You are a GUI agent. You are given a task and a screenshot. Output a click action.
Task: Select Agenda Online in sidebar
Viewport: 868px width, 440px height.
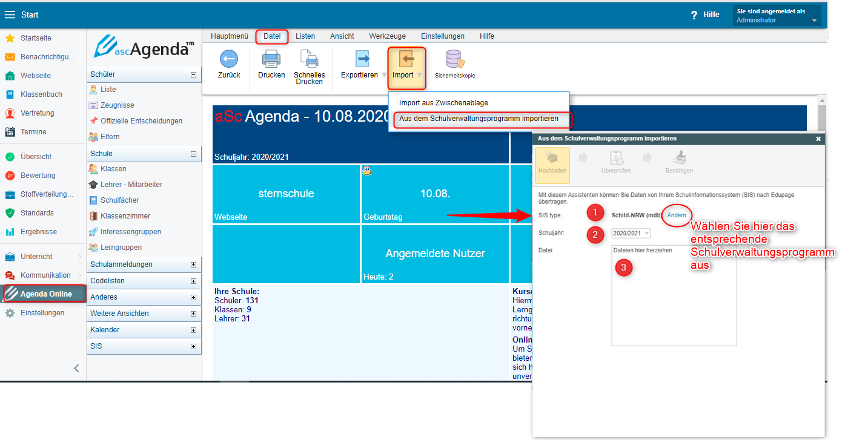(x=44, y=294)
